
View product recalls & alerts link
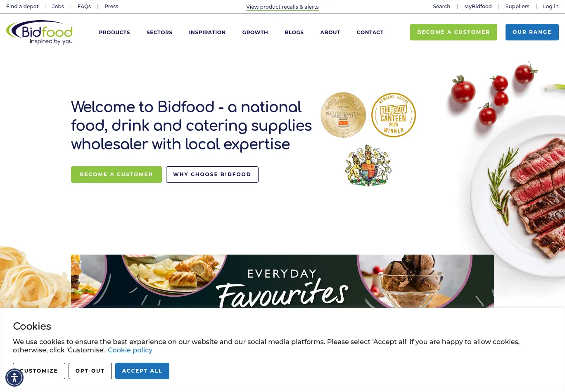[x=282, y=7]
